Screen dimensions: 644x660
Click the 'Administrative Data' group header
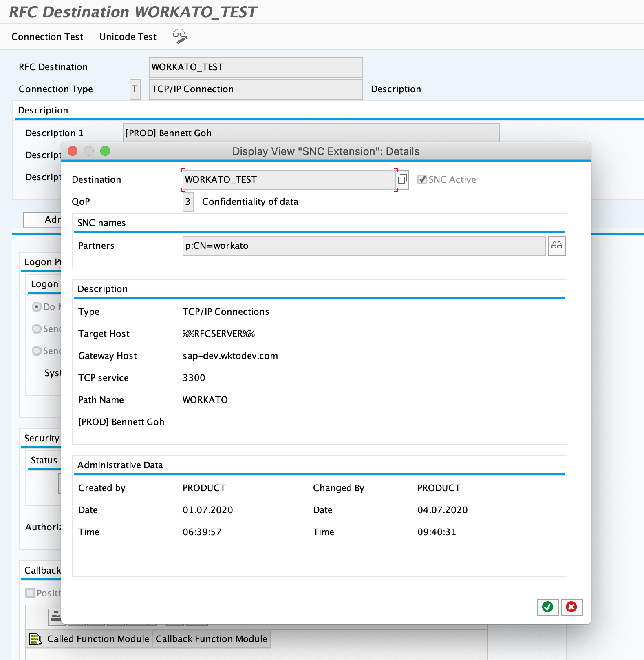point(120,465)
